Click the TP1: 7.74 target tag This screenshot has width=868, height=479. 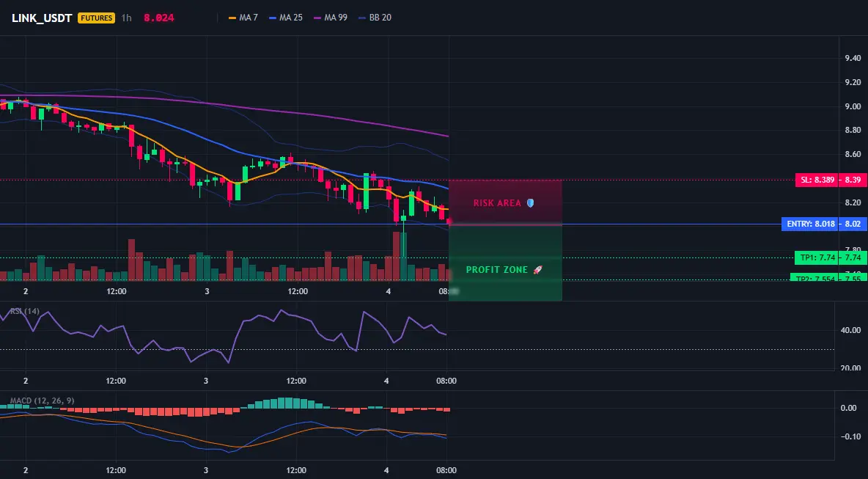tap(816, 257)
